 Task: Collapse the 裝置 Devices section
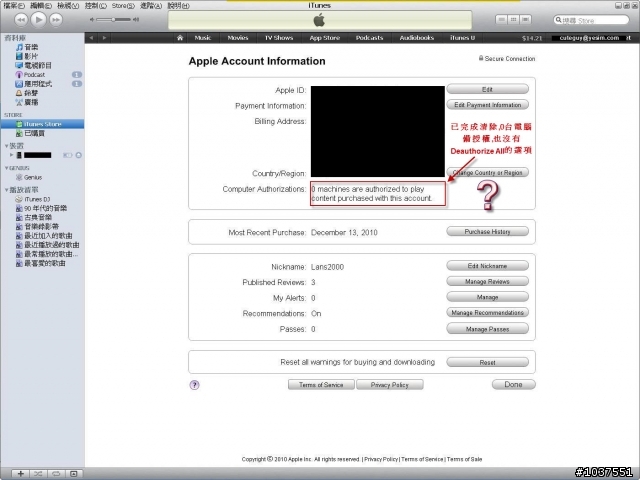pos(7,146)
